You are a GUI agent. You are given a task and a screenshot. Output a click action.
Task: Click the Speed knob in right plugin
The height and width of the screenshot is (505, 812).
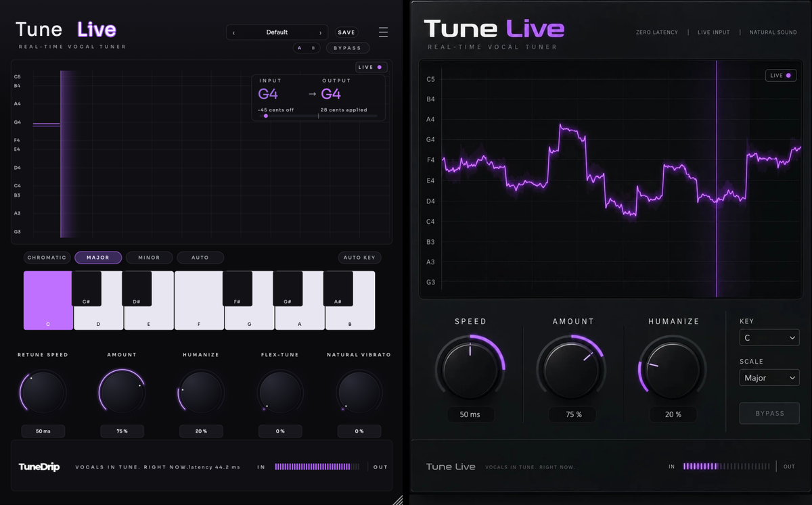pos(470,368)
